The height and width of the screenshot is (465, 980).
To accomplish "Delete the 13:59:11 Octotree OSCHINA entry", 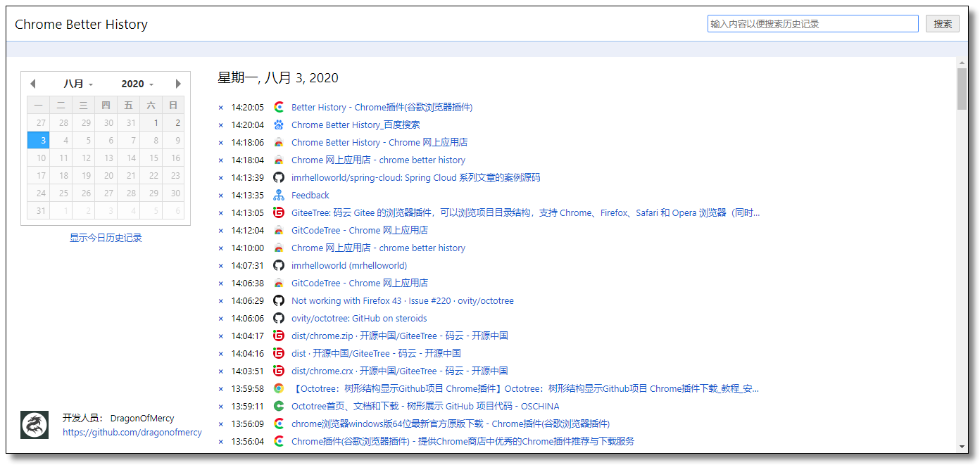I will tap(220, 407).
